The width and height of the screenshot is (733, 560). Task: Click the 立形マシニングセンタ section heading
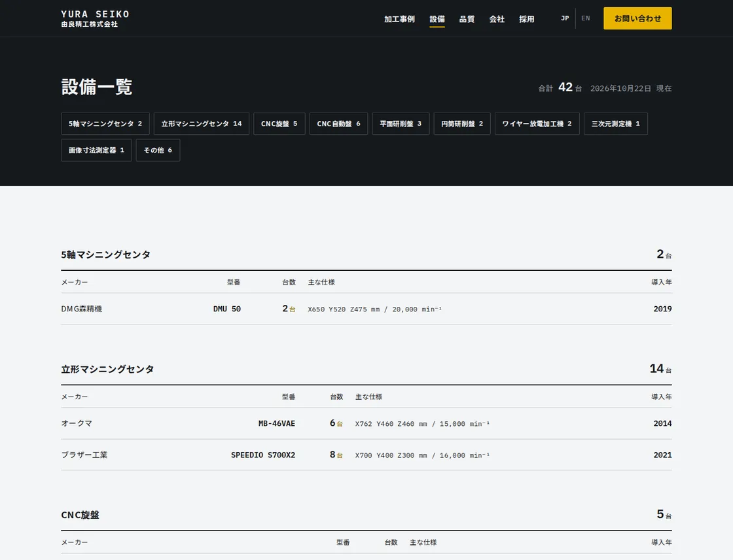[x=107, y=369]
